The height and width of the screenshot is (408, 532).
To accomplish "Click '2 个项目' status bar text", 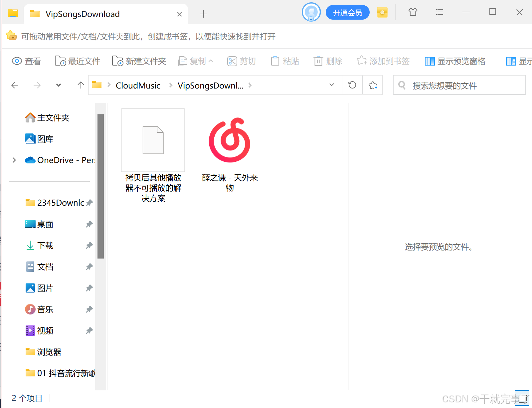I will 27,398.
